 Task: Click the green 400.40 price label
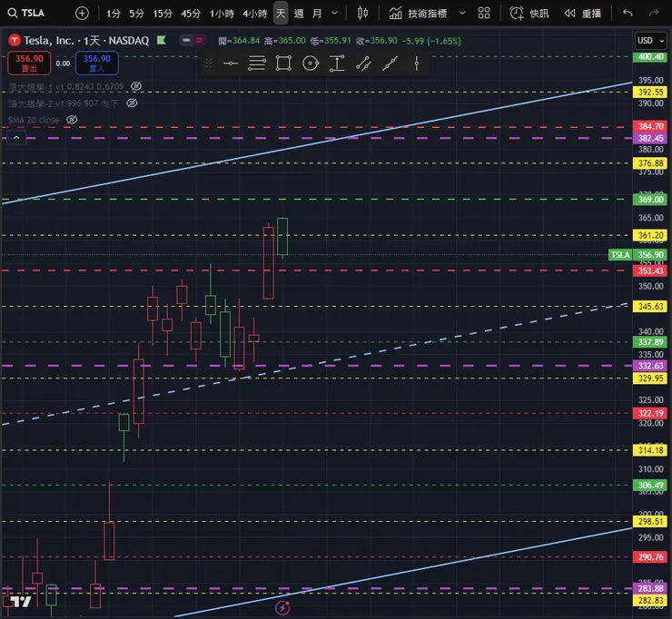click(x=650, y=57)
